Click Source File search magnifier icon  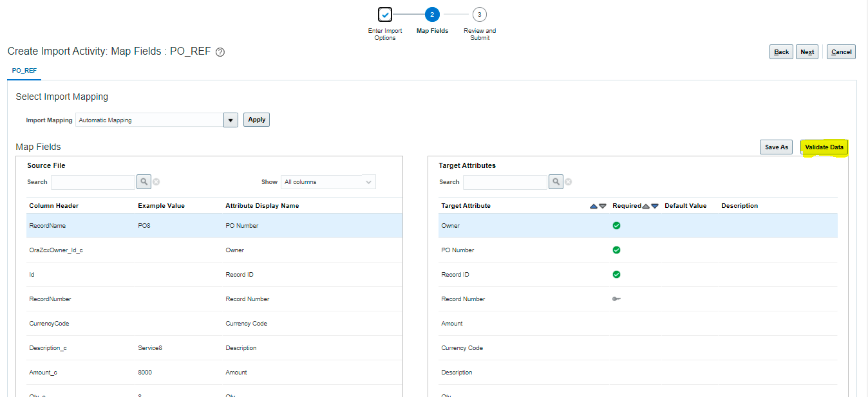pos(144,182)
